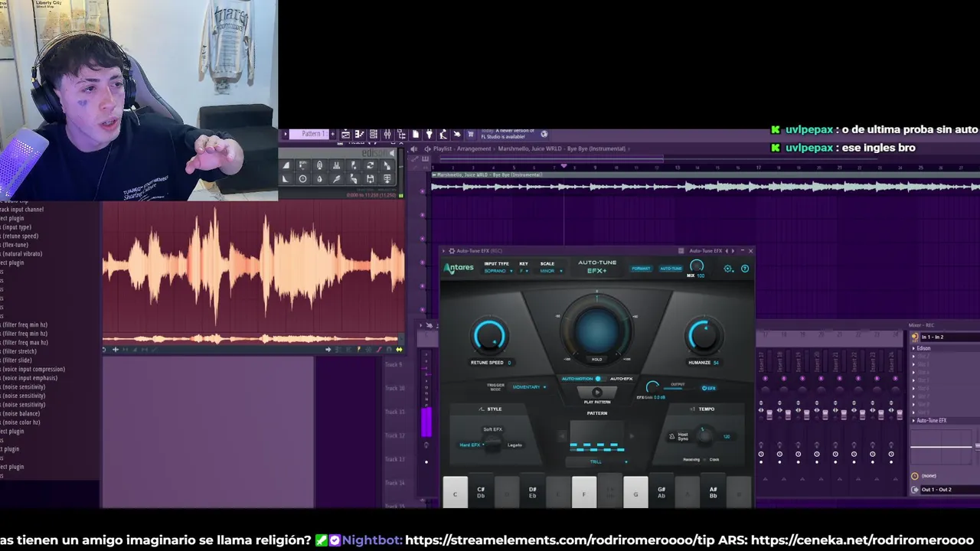Click the mixer latency clock icon beside (none)
The height and width of the screenshot is (551, 980).
coord(914,476)
